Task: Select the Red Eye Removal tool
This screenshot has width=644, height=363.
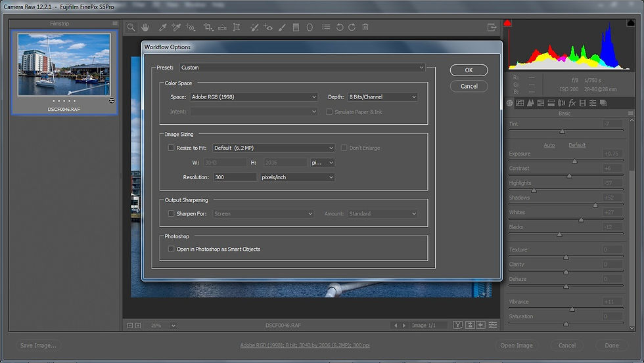Action: pos(268,27)
